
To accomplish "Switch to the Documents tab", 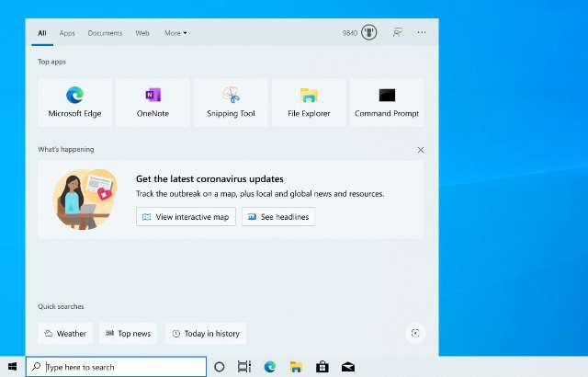I will 105,33.
